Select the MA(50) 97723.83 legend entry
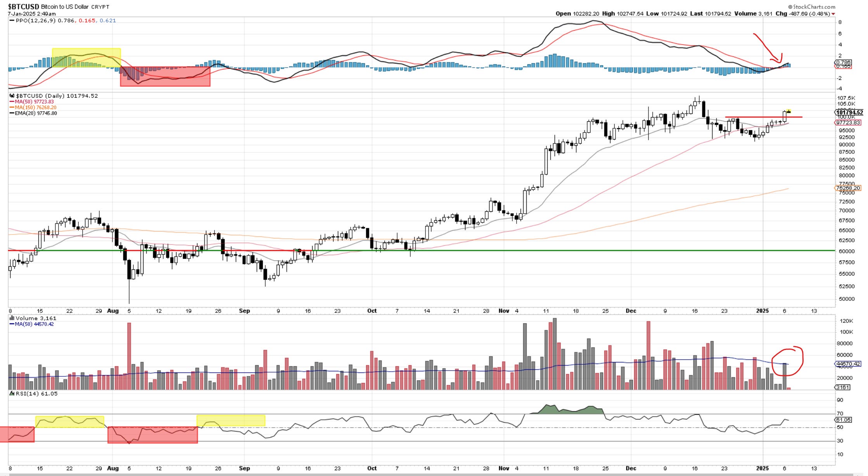The height and width of the screenshot is (476, 868). [34, 102]
